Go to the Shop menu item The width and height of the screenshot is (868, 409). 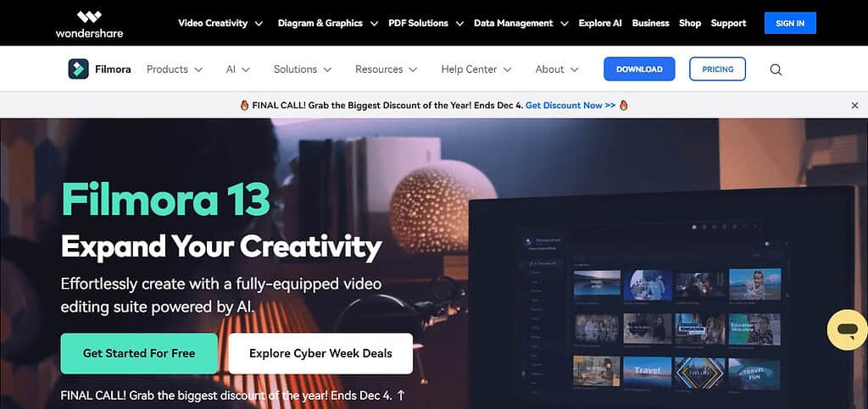tap(690, 23)
